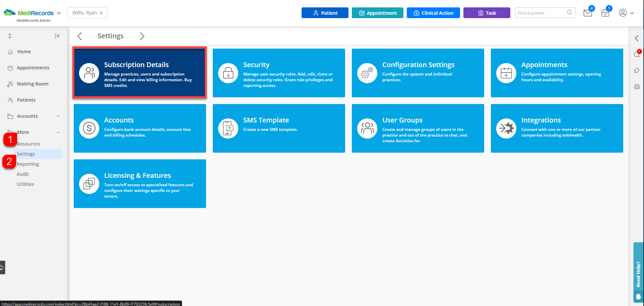Click the Accounts dollar sign icon
This screenshot has height=306, width=644.
tap(89, 128)
